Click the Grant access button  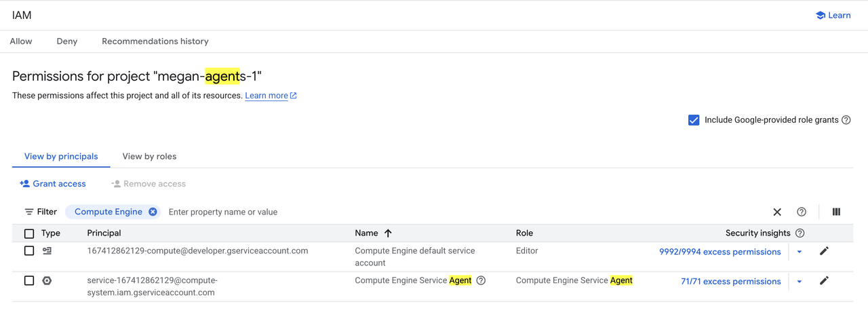click(53, 184)
